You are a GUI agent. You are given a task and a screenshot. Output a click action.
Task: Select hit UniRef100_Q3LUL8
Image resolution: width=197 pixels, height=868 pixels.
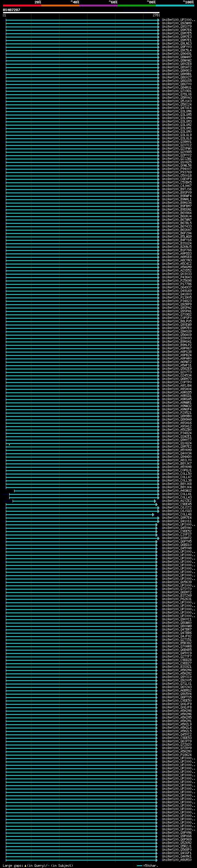177,138
